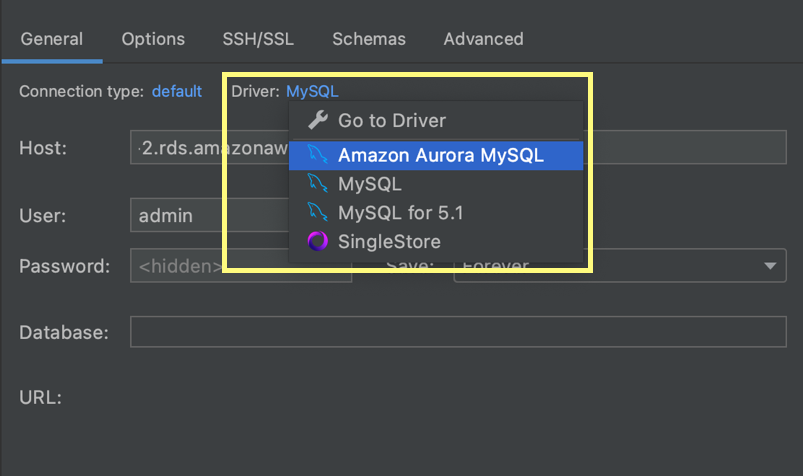
Task: Click the wrench icon beside Go to Driver
Action: [318, 120]
